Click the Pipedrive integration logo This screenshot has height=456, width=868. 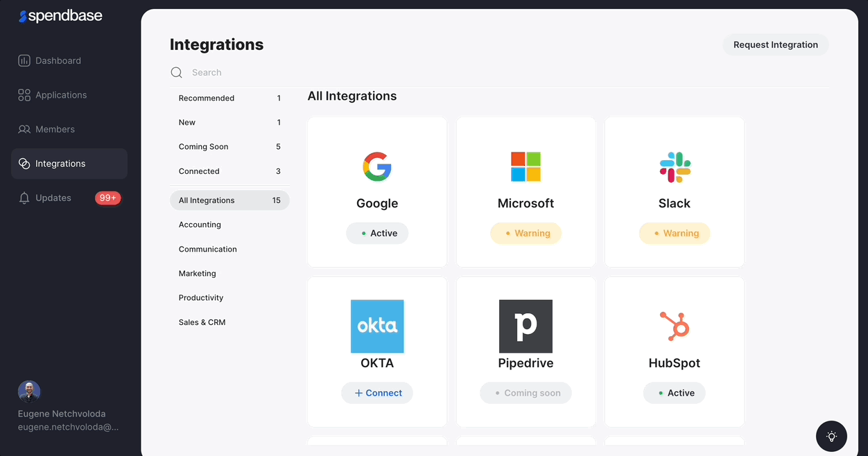526,326
